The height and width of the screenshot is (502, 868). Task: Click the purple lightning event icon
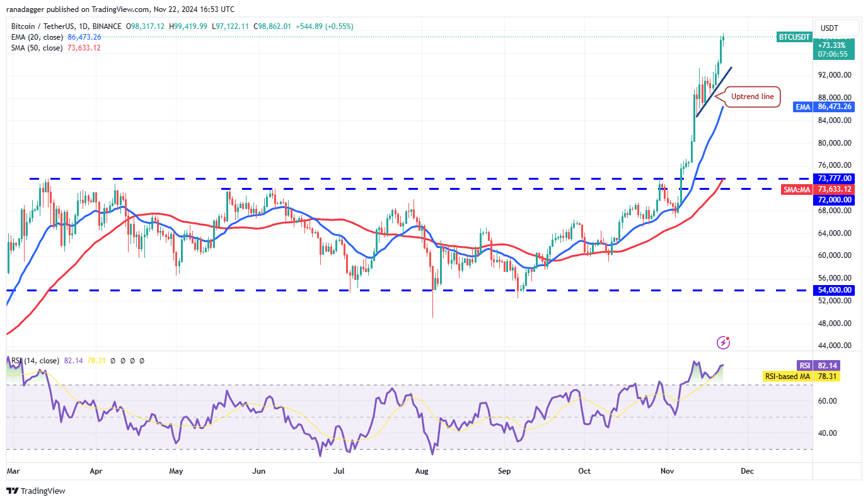(x=724, y=342)
